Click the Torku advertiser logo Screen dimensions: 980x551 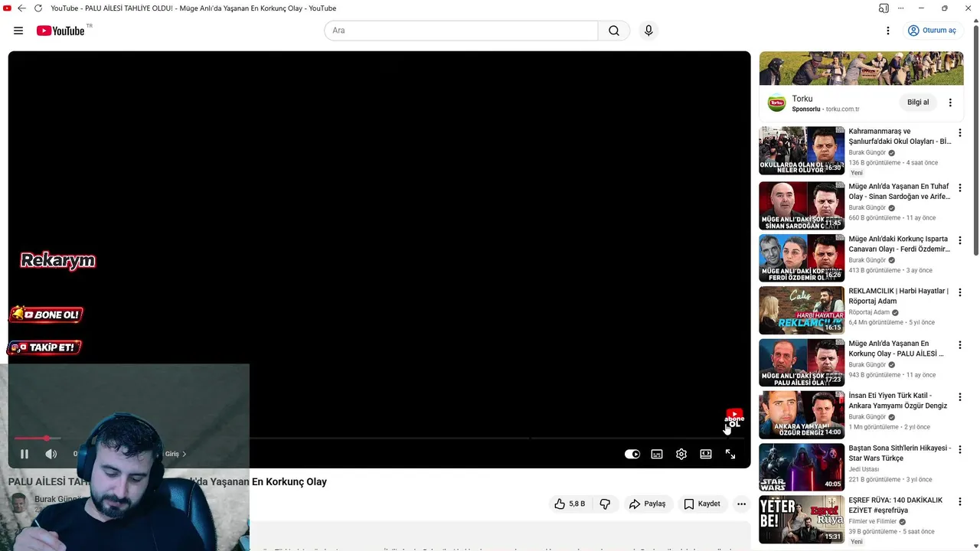[776, 103]
